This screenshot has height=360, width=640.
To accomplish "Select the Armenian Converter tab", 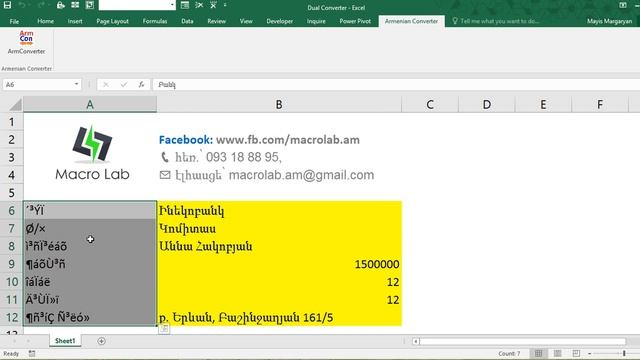I will tap(411, 21).
